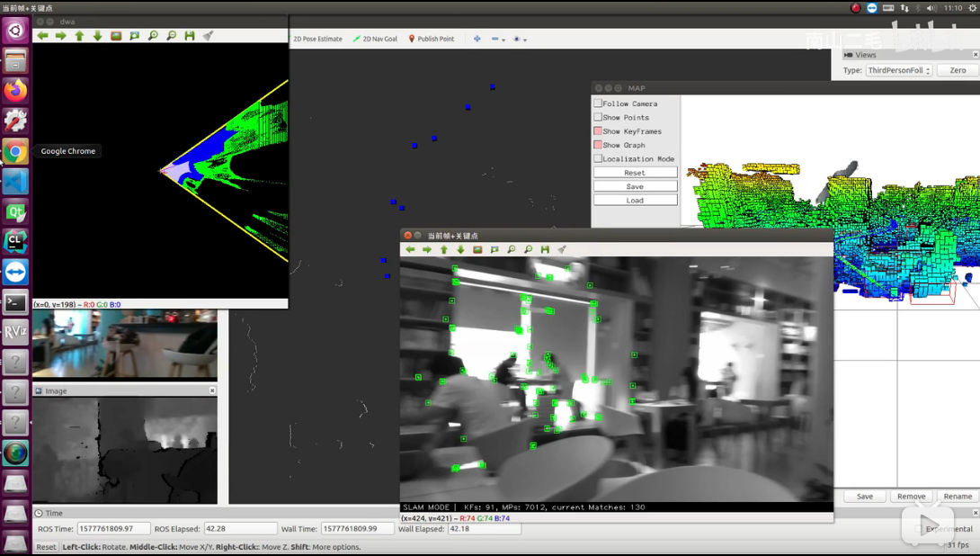Image resolution: width=980 pixels, height=556 pixels.
Task: Open Visual Studio Code from launcher
Action: [x=15, y=182]
